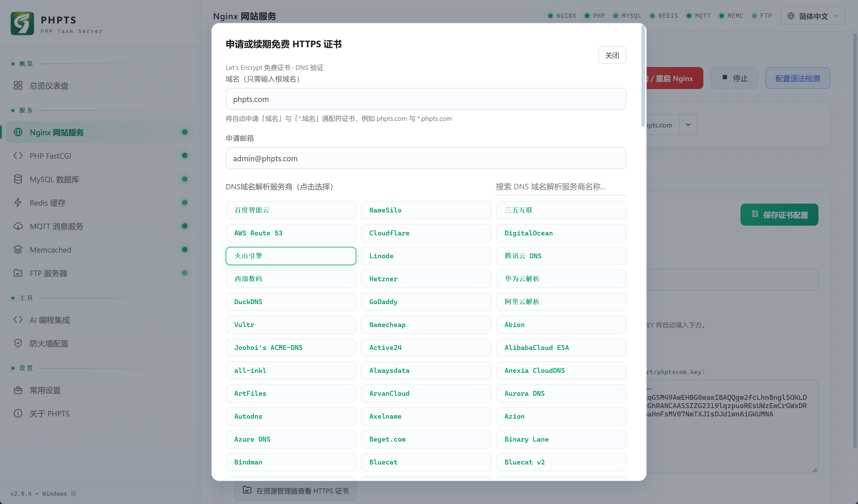
Task: Select NameSilo DNS provider
Action: click(426, 210)
